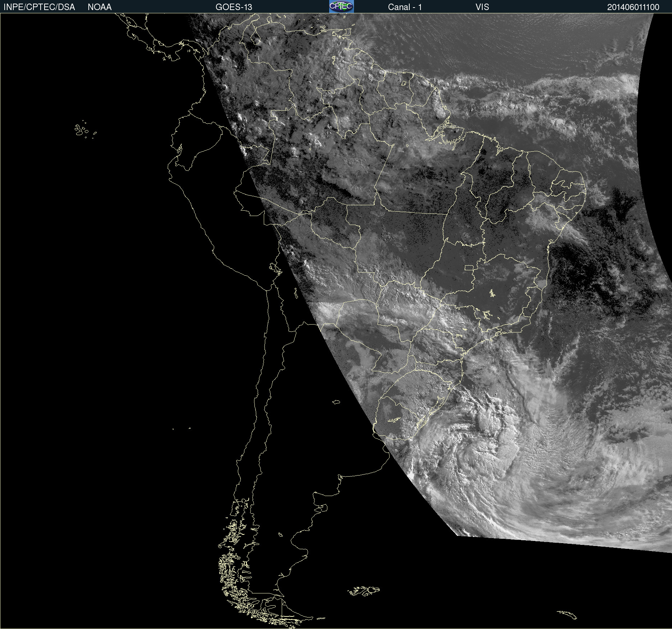
Task: Click the 'Canal - 1' label
Action: (405, 7)
